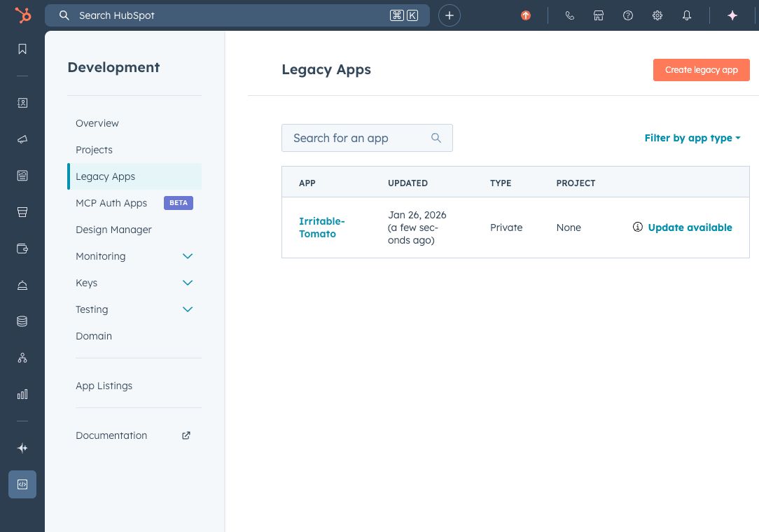This screenshot has width=759, height=532.
Task: Open the Breeze AI assistant sparkle icon
Action: [x=732, y=15]
